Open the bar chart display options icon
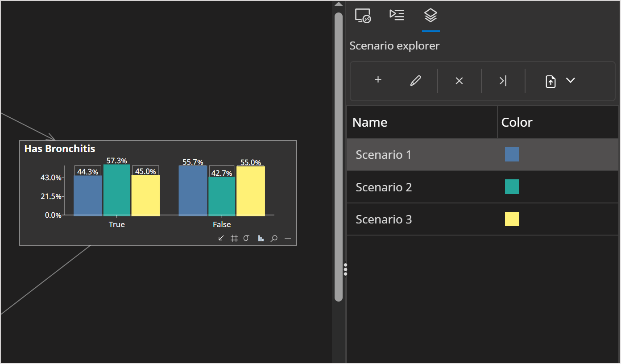The height and width of the screenshot is (364, 621). [261, 238]
